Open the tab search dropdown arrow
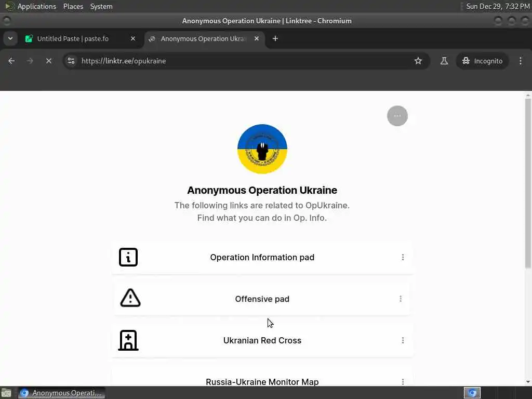The width and height of the screenshot is (532, 399). (10, 38)
